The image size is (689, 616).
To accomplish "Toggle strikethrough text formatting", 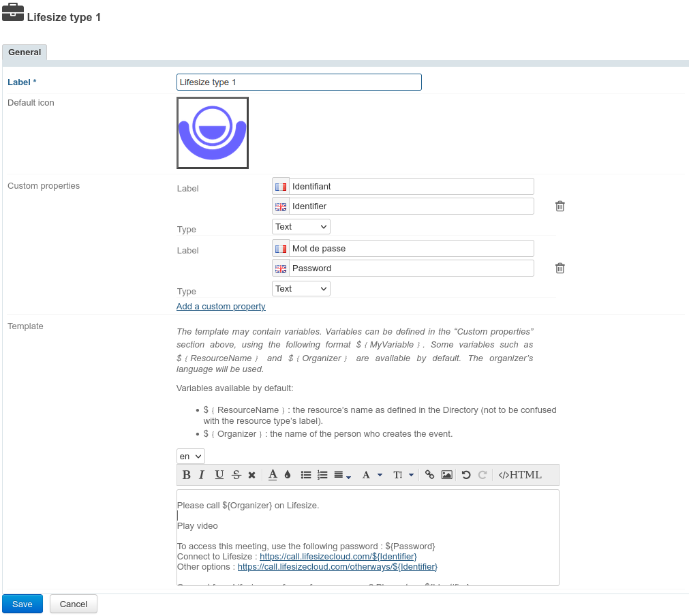I will 236,475.
